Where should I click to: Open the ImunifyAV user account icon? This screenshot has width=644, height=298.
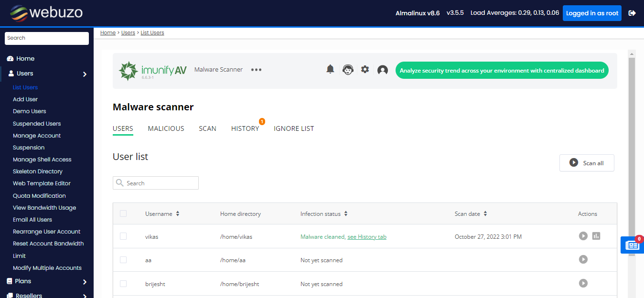coord(382,70)
